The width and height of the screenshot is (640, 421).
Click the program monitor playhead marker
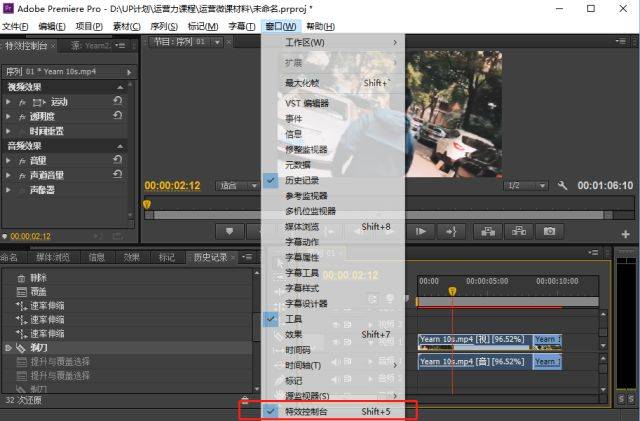147,204
